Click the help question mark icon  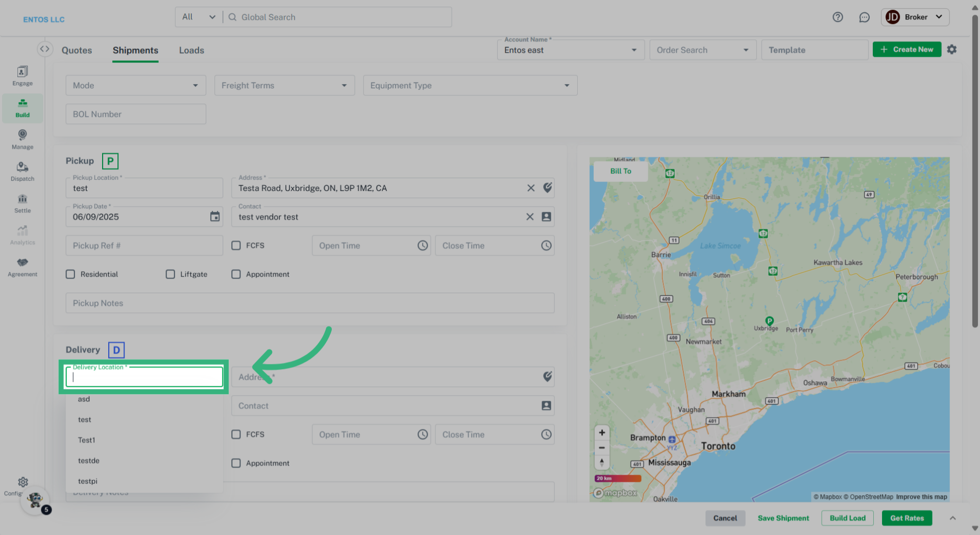coord(838,17)
